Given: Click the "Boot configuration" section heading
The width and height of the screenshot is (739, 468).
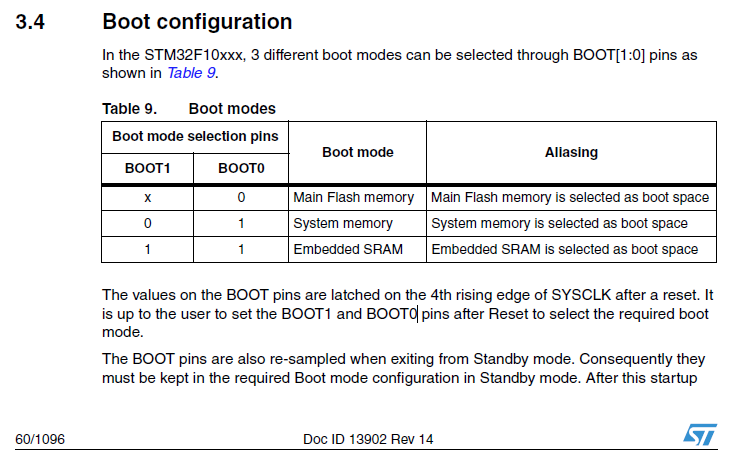Looking at the screenshot, I should (197, 21).
